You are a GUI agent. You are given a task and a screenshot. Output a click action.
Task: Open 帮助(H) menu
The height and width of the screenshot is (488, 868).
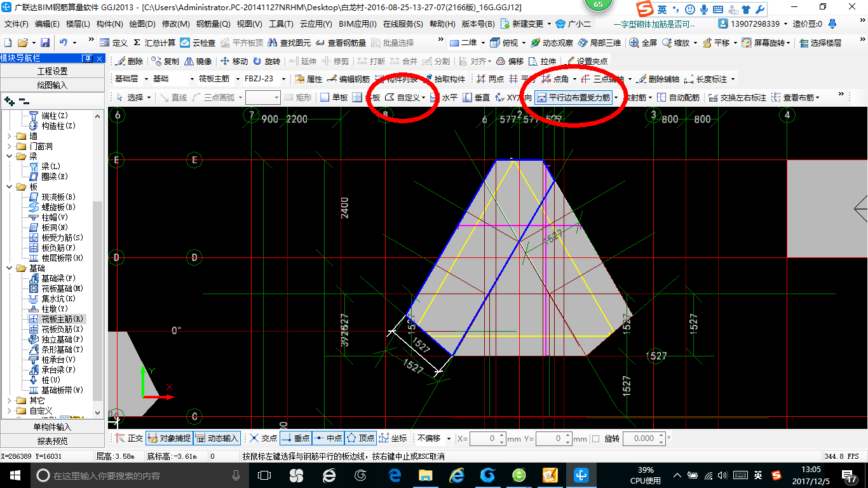point(442,24)
